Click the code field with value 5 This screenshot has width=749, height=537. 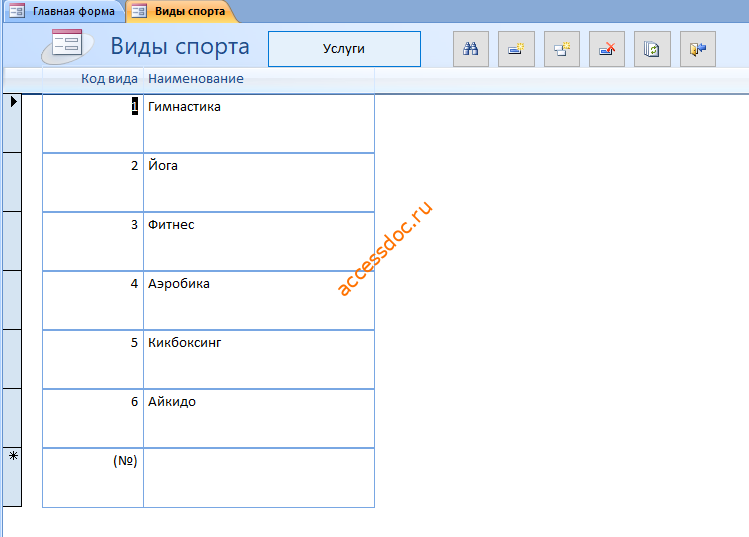[93, 360]
